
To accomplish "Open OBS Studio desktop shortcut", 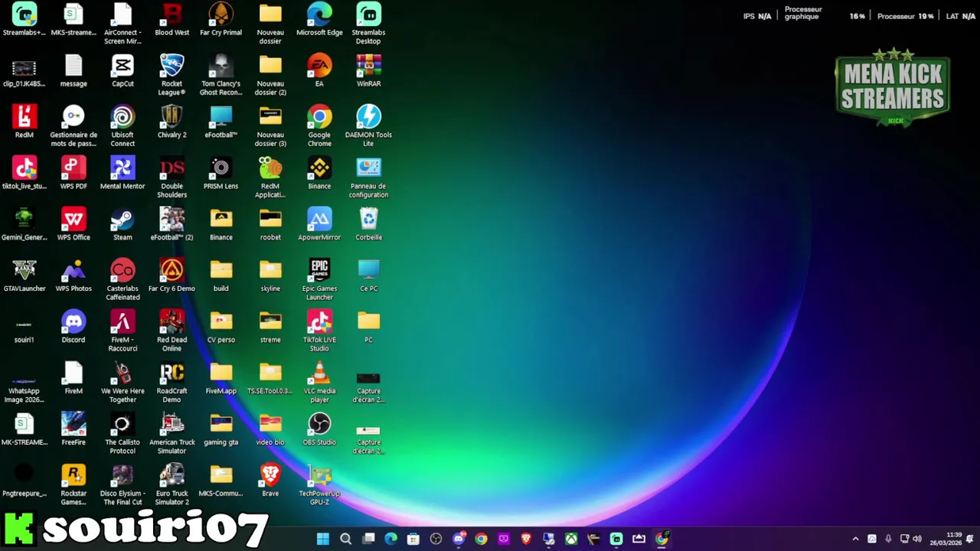I will [319, 430].
